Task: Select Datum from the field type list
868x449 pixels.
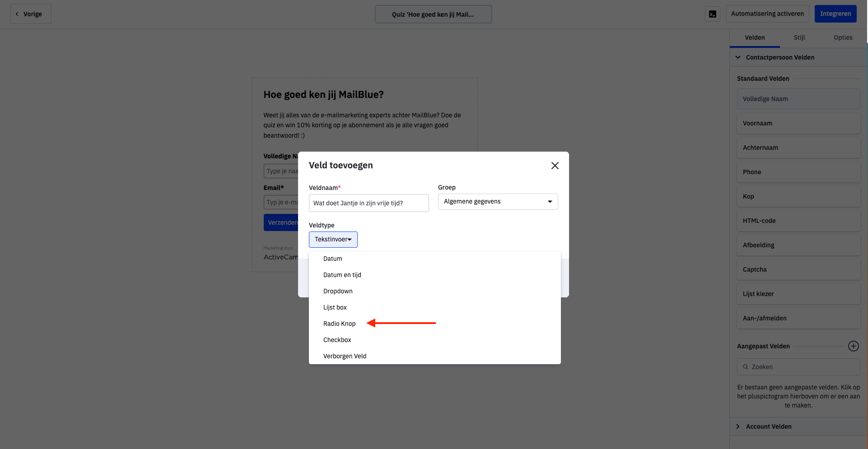Action: (333, 259)
